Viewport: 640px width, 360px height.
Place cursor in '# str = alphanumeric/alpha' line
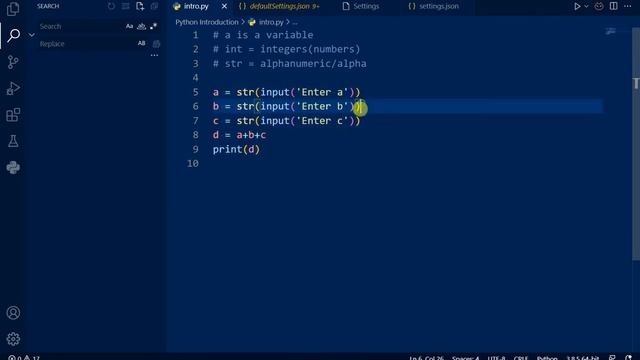[289, 63]
